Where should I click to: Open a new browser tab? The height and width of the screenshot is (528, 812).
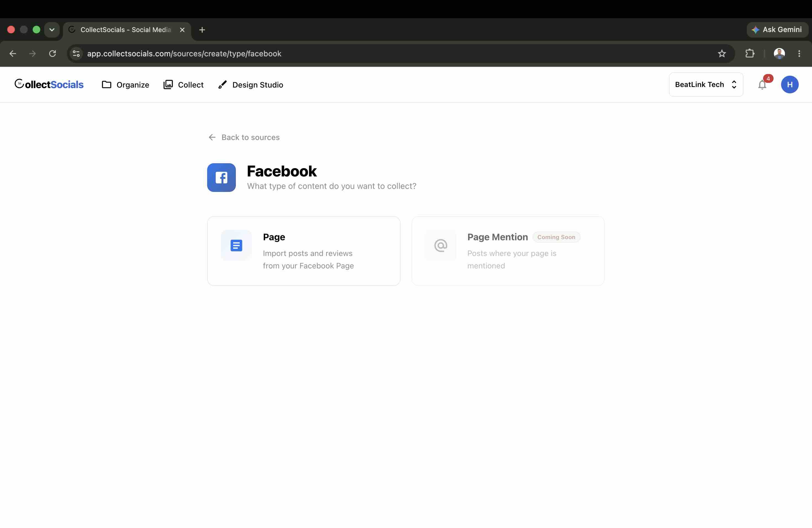click(202, 30)
